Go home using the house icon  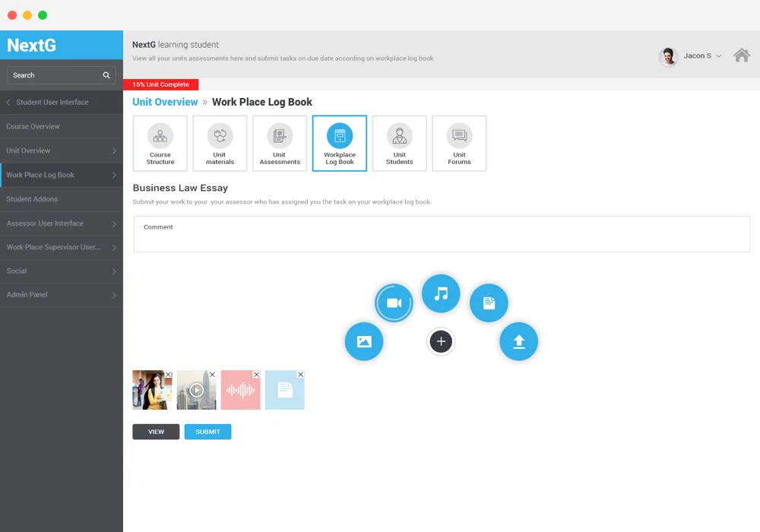coord(742,55)
